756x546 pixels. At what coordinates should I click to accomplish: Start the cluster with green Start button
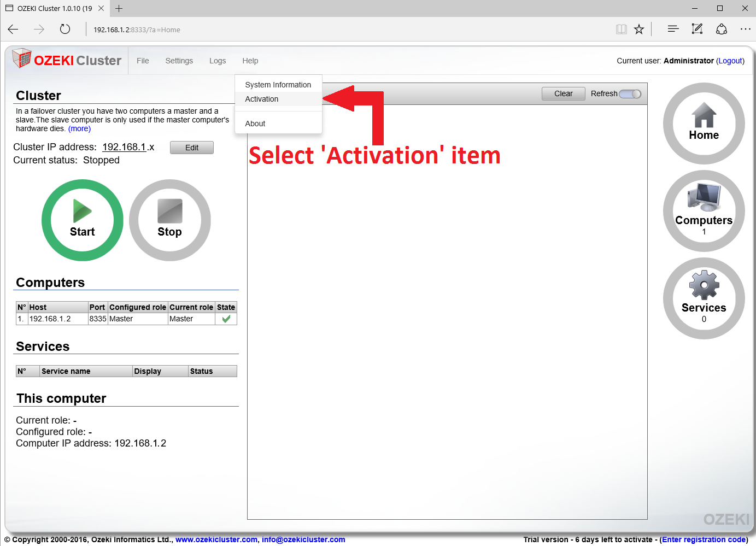pyautogui.click(x=83, y=220)
